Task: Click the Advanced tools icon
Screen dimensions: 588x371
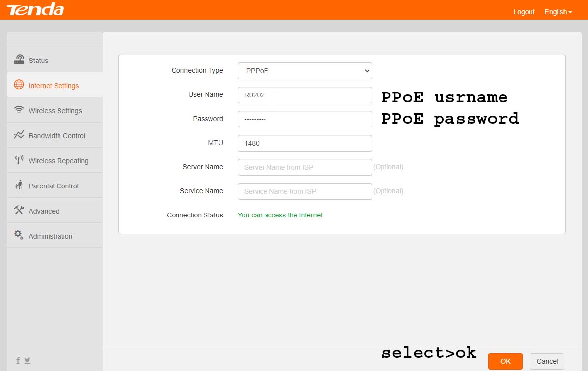Action: point(19,210)
